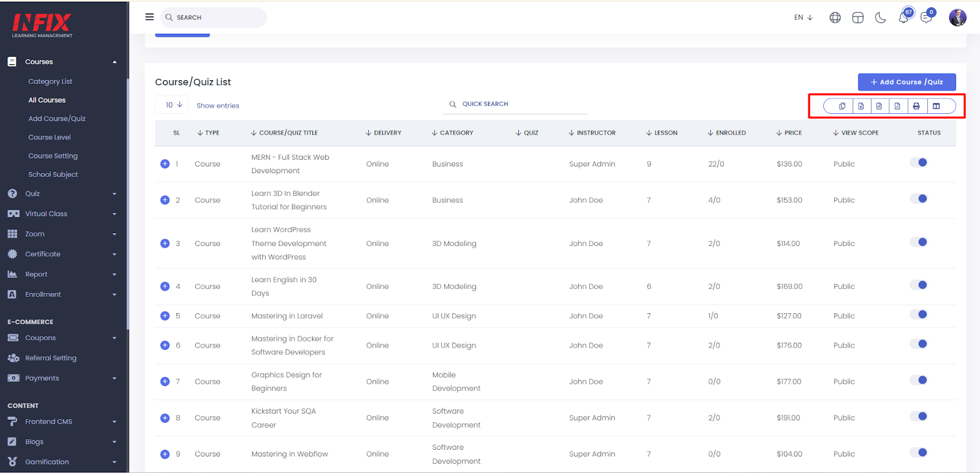Open the globe website icon in header
980x473 pixels.
tap(835, 18)
